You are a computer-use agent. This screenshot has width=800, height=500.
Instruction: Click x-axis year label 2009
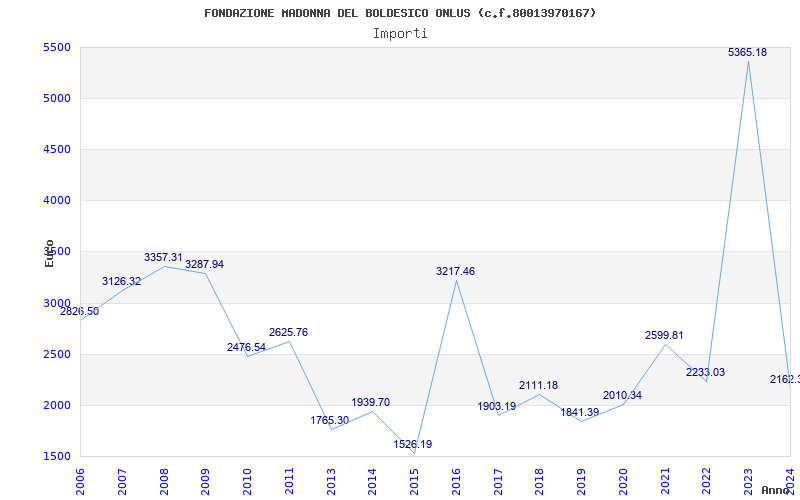[206, 481]
